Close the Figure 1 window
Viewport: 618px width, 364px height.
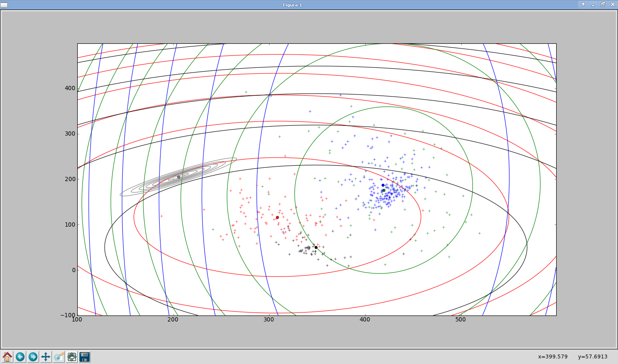click(x=612, y=4)
